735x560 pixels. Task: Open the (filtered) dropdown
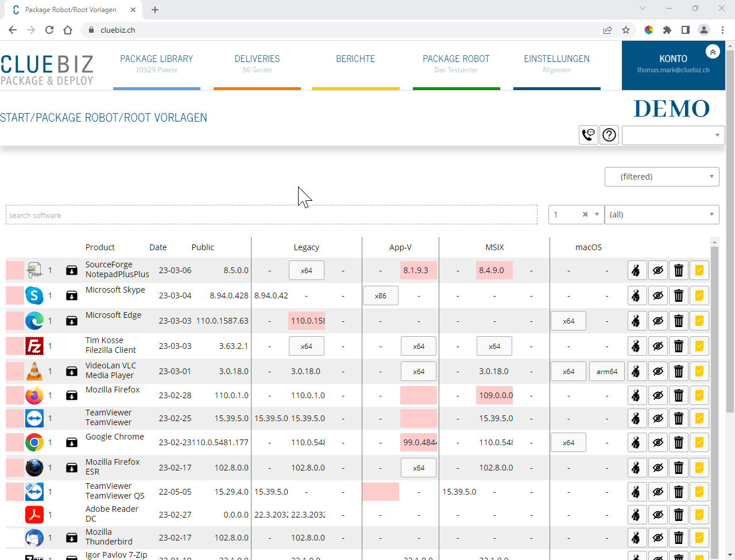(662, 177)
